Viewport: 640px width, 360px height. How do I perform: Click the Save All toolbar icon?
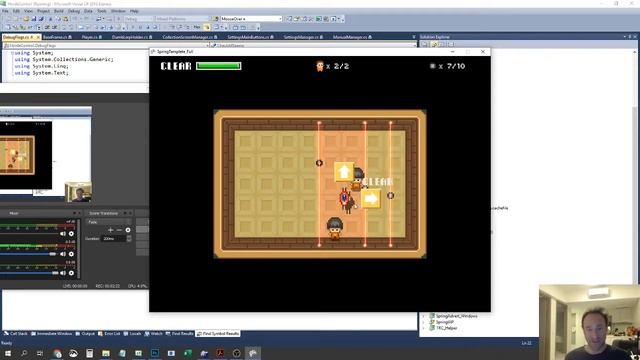41,19
